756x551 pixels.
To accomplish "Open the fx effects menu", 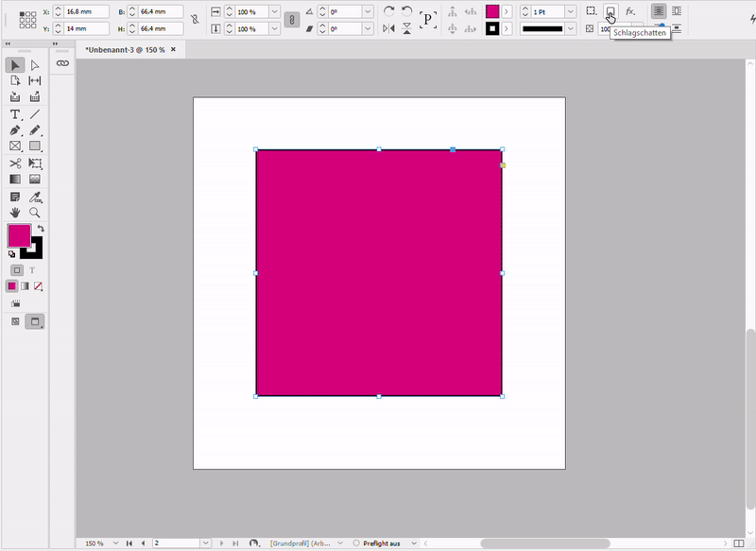I will coord(630,11).
